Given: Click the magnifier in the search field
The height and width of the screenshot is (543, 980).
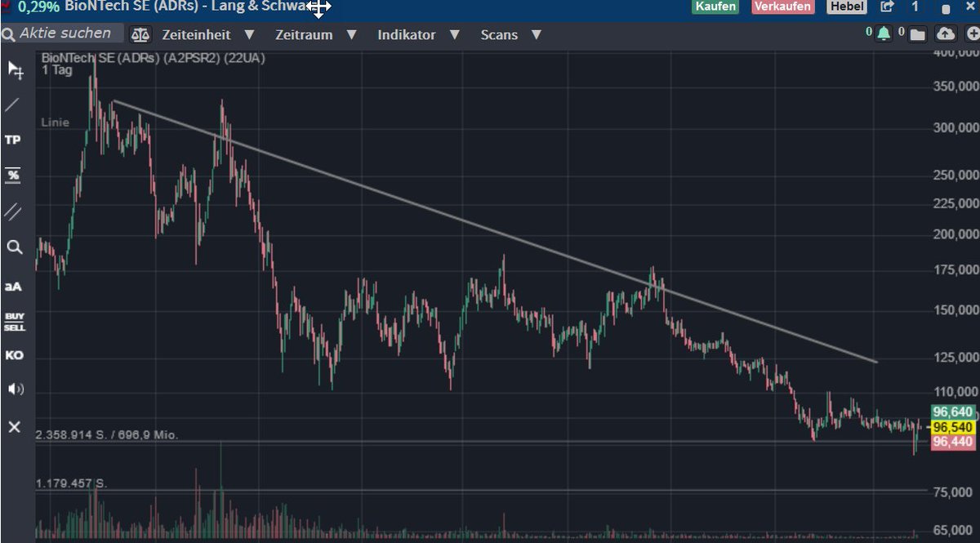Looking at the screenshot, I should 8,35.
